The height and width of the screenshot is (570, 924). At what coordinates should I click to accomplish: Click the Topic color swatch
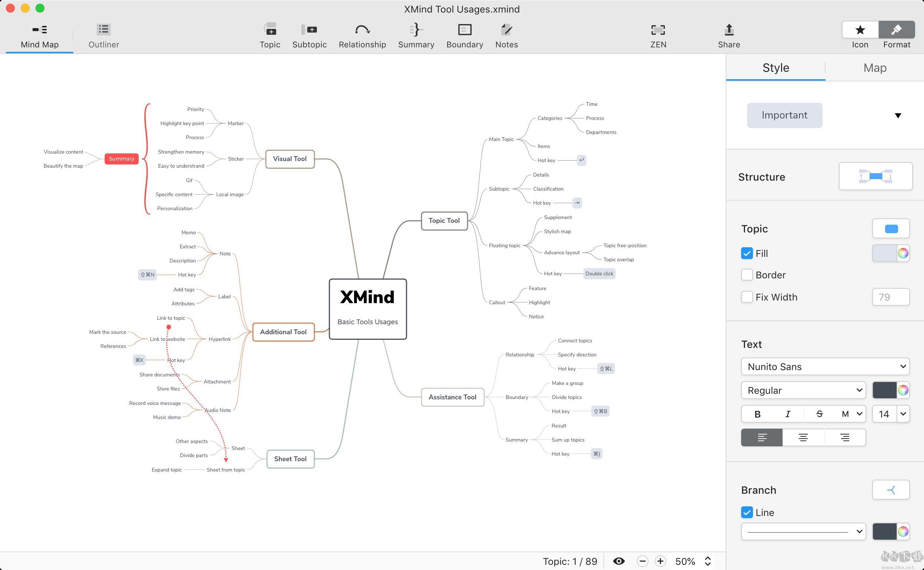click(891, 228)
